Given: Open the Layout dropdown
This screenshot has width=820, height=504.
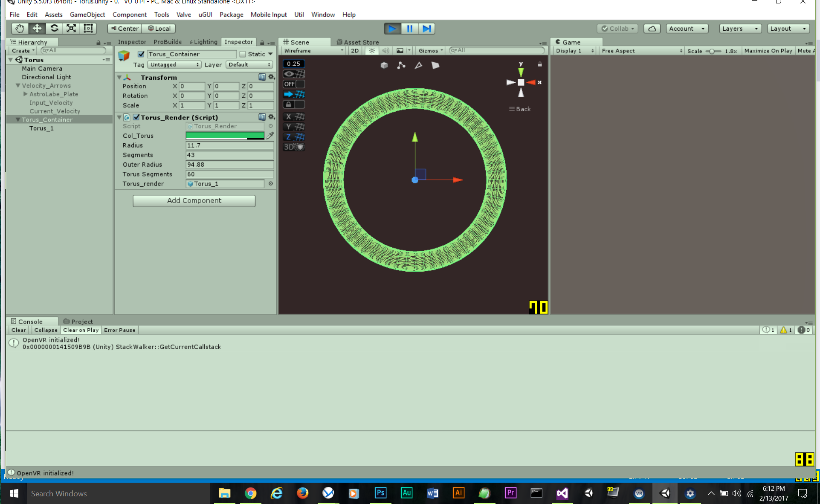Looking at the screenshot, I should tap(788, 29).
